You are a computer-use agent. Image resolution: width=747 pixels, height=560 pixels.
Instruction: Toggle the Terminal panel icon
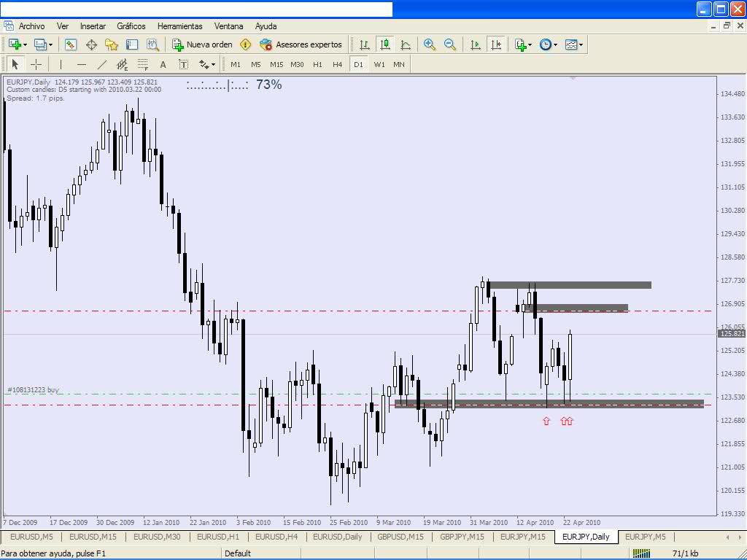[x=132, y=44]
